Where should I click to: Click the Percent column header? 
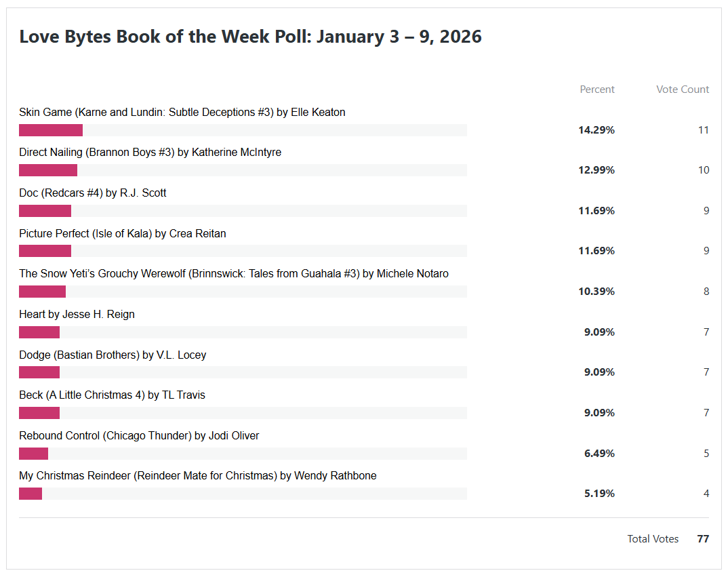point(596,90)
